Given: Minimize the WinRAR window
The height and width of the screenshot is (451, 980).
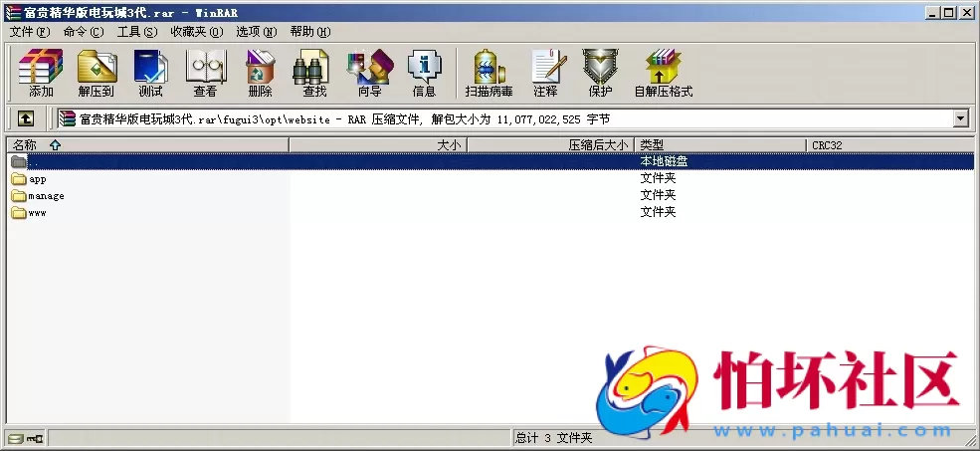Looking at the screenshot, I should click(x=934, y=13).
